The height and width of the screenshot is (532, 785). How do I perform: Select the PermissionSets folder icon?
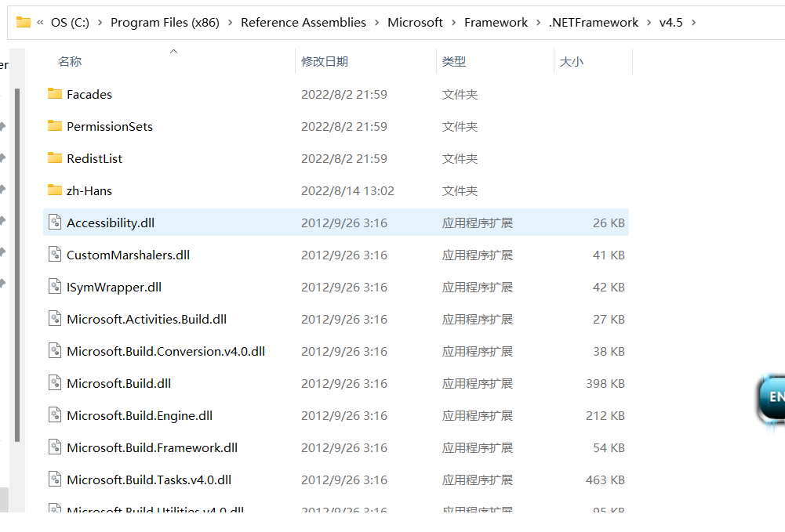pyautogui.click(x=55, y=126)
